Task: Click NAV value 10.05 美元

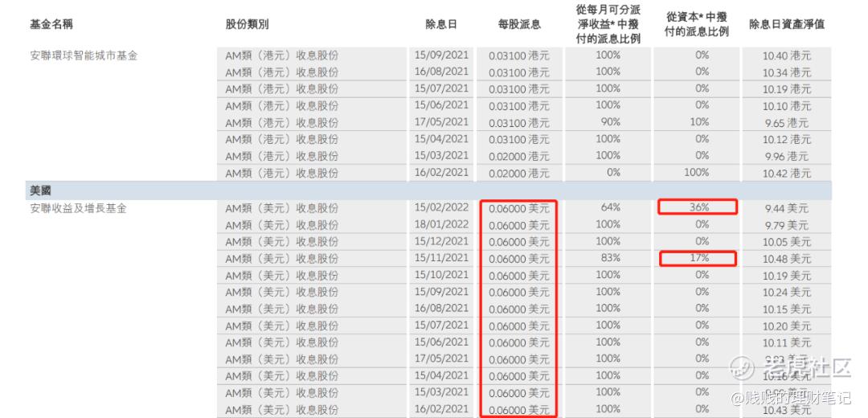Action: [787, 242]
